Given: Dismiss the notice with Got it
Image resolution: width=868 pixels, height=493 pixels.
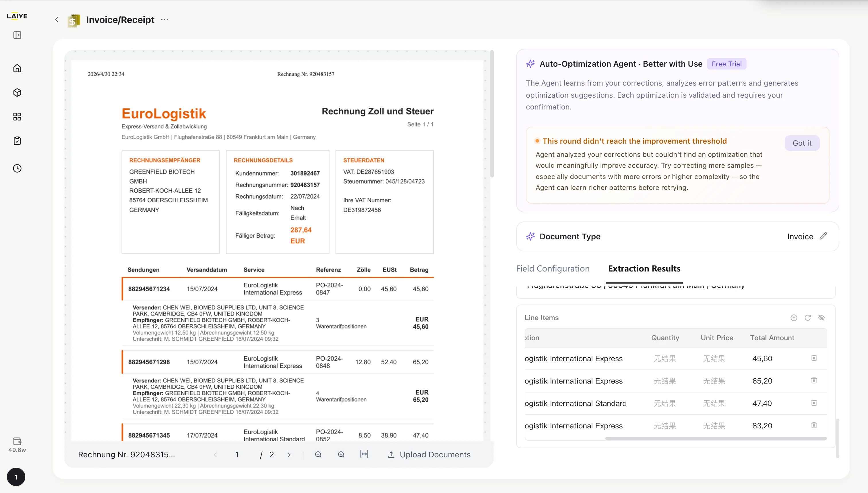Looking at the screenshot, I should [x=802, y=143].
